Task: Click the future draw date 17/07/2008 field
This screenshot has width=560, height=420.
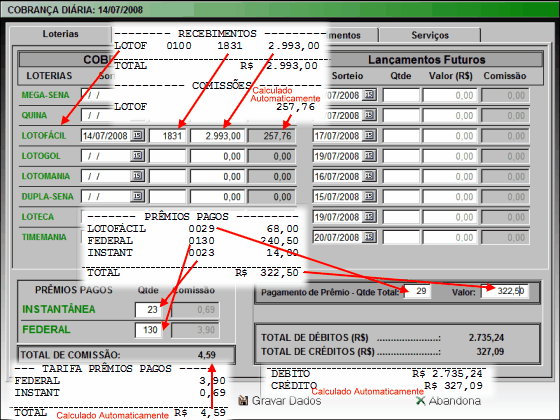Action: 338,136
